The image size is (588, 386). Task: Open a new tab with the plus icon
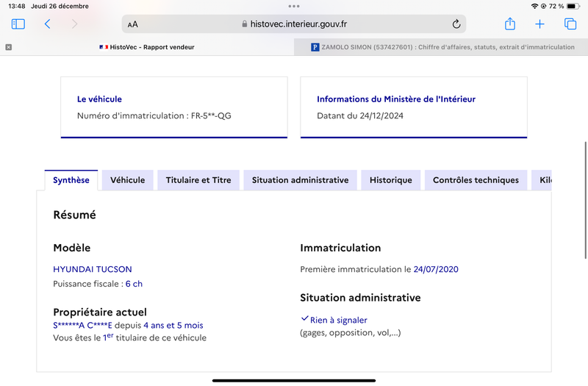[539, 24]
